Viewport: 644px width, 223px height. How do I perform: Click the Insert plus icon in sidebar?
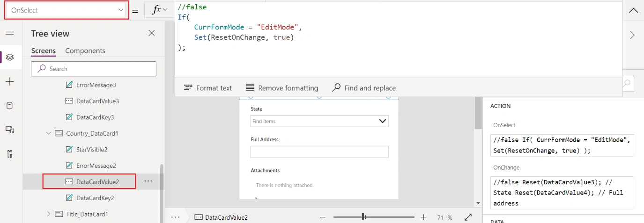click(10, 81)
